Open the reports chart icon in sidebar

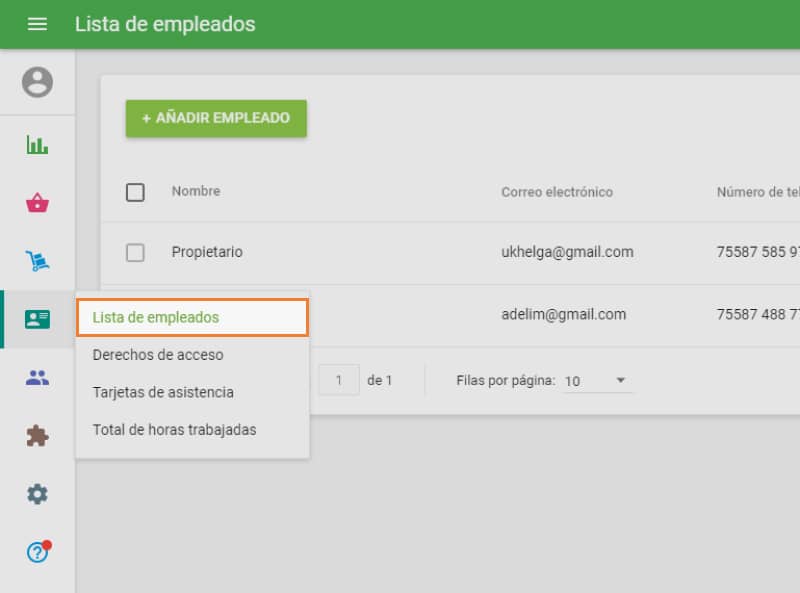click(38, 144)
